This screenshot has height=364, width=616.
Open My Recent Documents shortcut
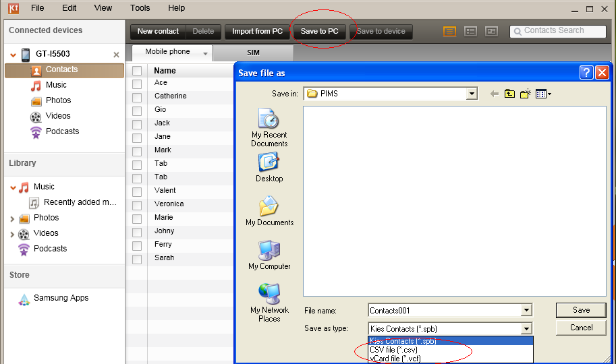point(269,127)
